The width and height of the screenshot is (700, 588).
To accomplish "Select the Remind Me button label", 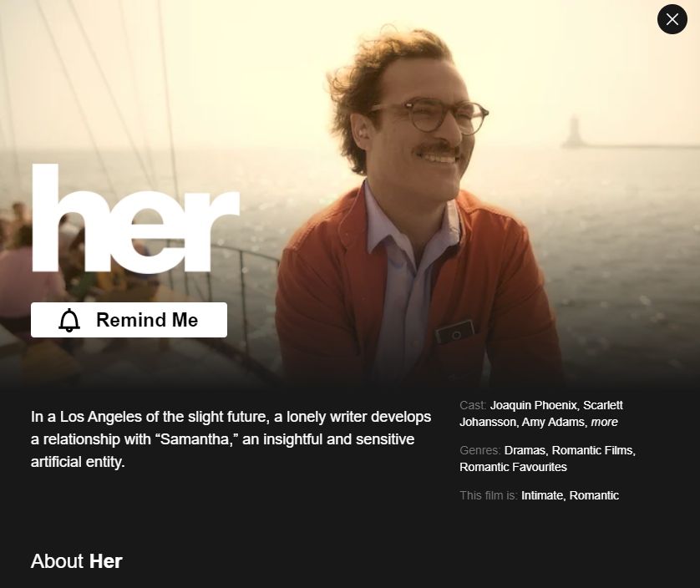I will [x=147, y=320].
